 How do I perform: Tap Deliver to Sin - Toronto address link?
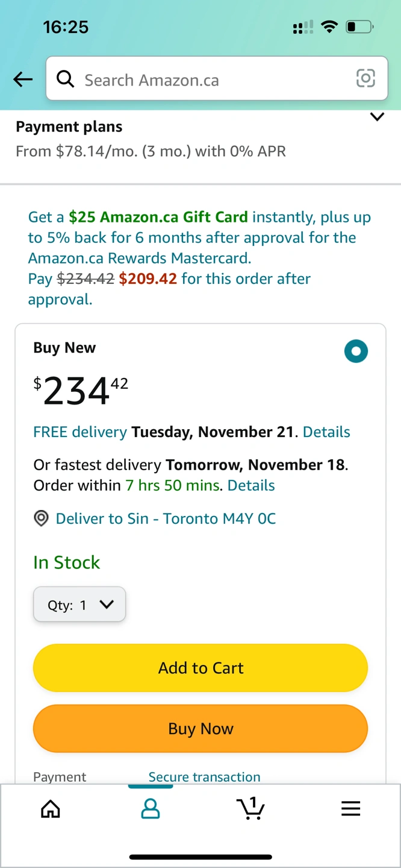pyautogui.click(x=166, y=518)
